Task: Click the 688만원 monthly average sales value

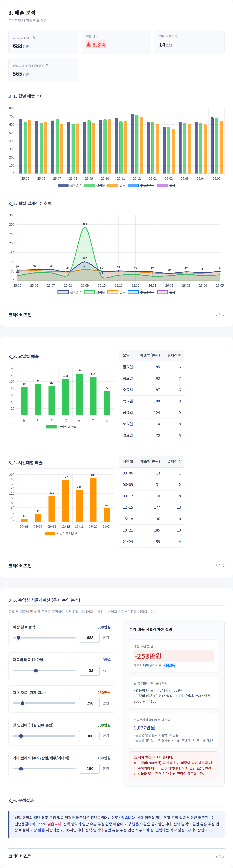Action: (21, 46)
